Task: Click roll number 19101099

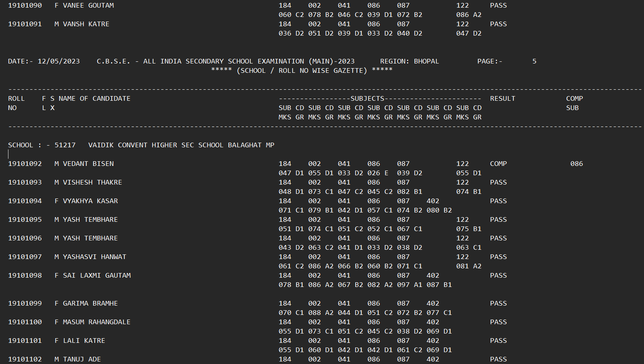Action: (x=25, y=303)
